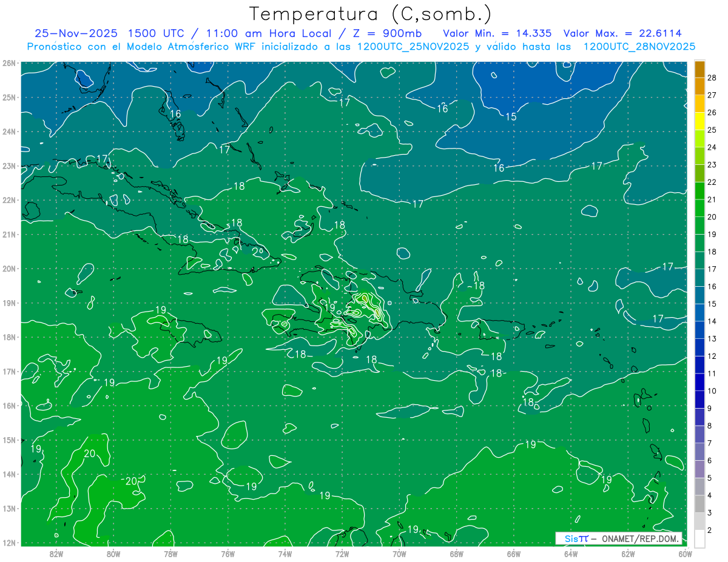The height and width of the screenshot is (562, 728).
Task: Click the '24N' latitude axis label
Action: [x=9, y=132]
